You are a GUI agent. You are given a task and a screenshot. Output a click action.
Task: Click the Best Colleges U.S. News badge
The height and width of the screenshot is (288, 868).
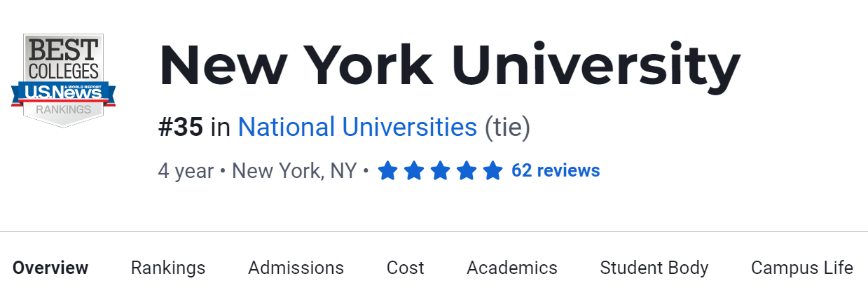(x=64, y=80)
